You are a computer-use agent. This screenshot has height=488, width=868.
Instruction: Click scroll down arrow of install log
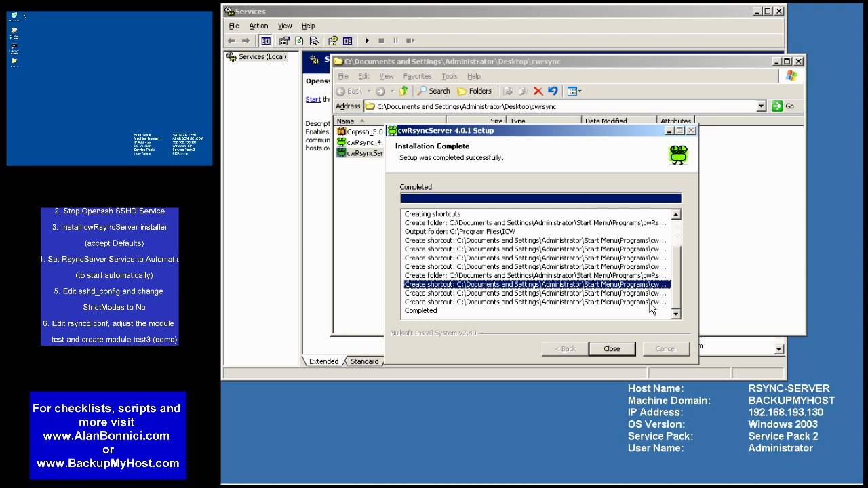[x=675, y=314]
